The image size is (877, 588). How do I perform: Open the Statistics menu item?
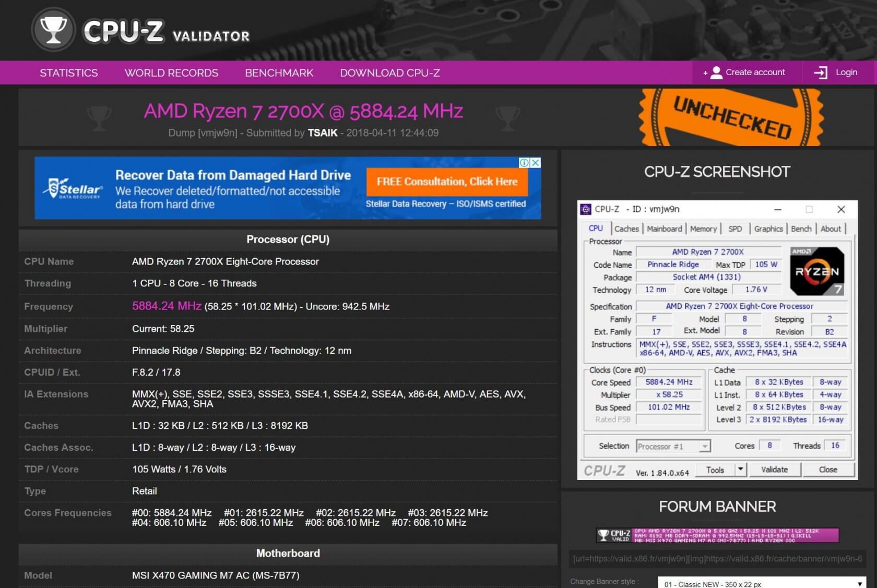coord(69,73)
